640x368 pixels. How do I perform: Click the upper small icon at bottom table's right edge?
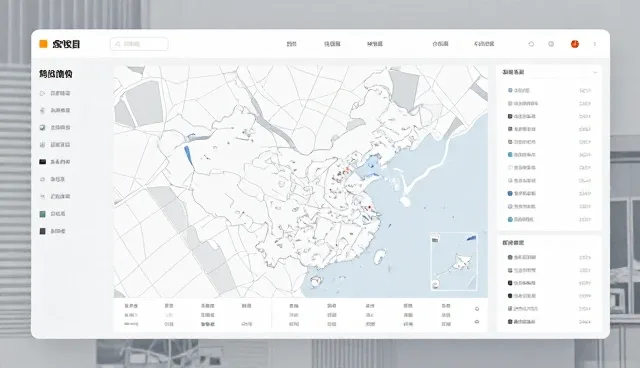pyautogui.click(x=477, y=309)
